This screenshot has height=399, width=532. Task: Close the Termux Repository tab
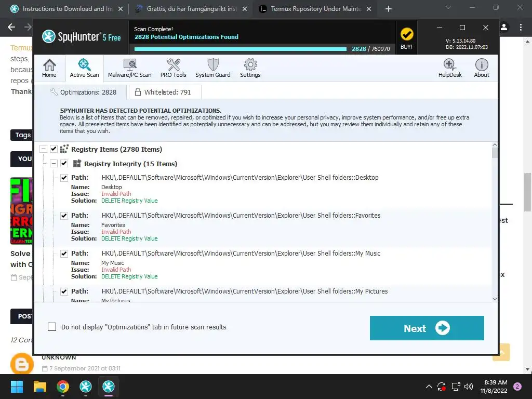point(369,9)
